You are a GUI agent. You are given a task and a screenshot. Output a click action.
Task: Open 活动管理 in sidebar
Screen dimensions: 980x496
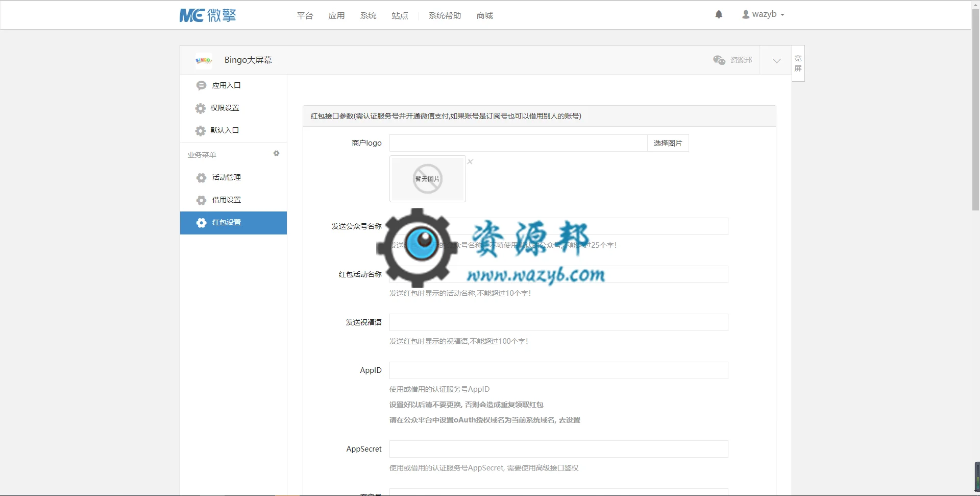233,177
